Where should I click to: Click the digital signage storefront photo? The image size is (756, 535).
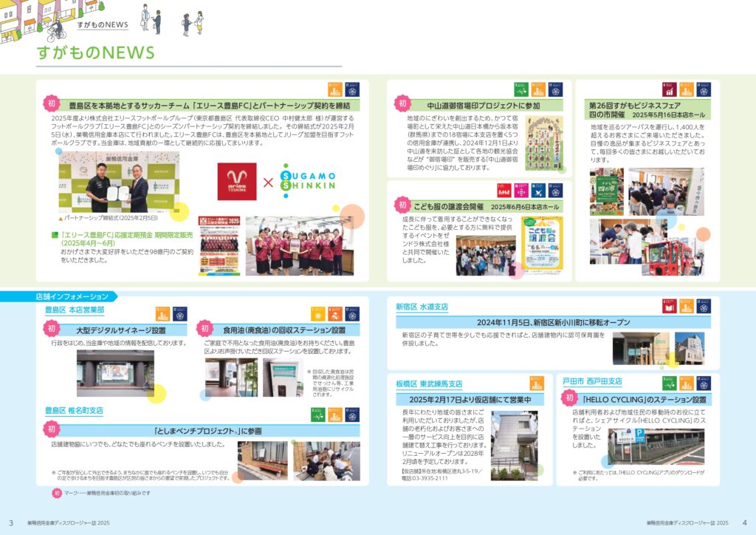coord(115,373)
